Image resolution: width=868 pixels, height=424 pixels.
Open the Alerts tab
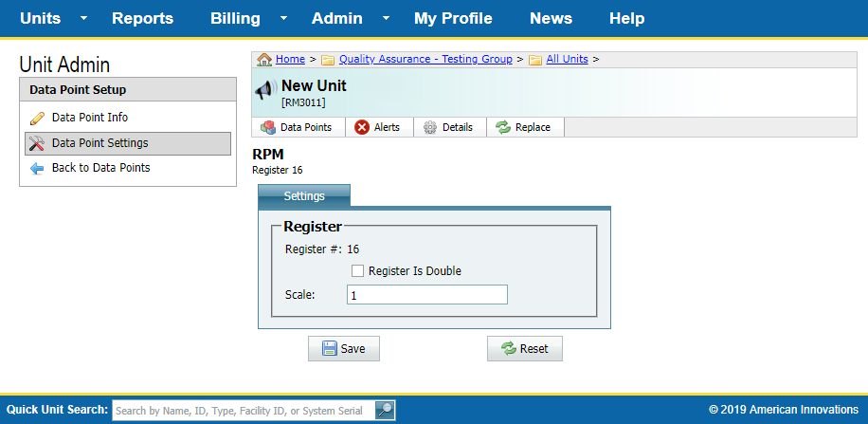(380, 127)
